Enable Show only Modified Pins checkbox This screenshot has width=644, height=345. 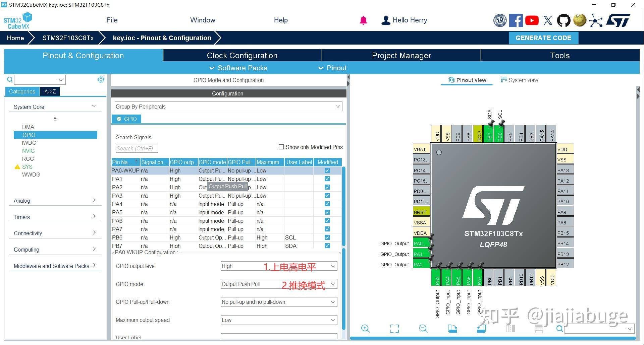pyautogui.click(x=281, y=147)
